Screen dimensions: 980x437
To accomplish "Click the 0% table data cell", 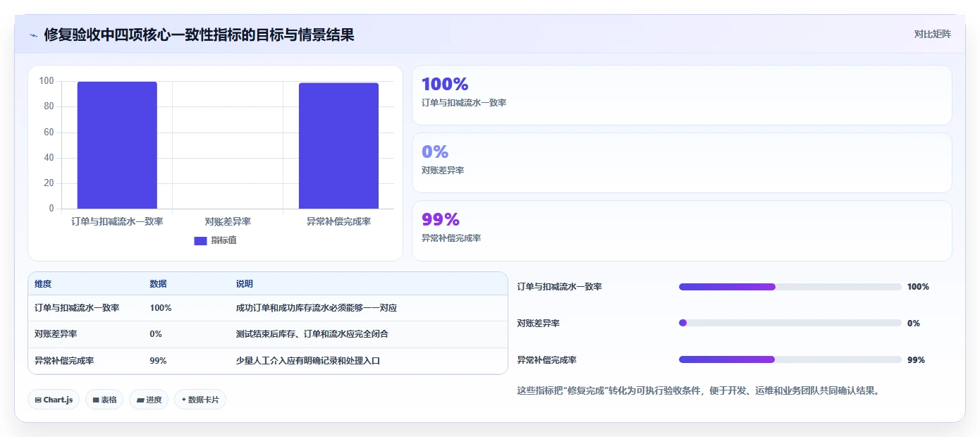I will tap(156, 334).
